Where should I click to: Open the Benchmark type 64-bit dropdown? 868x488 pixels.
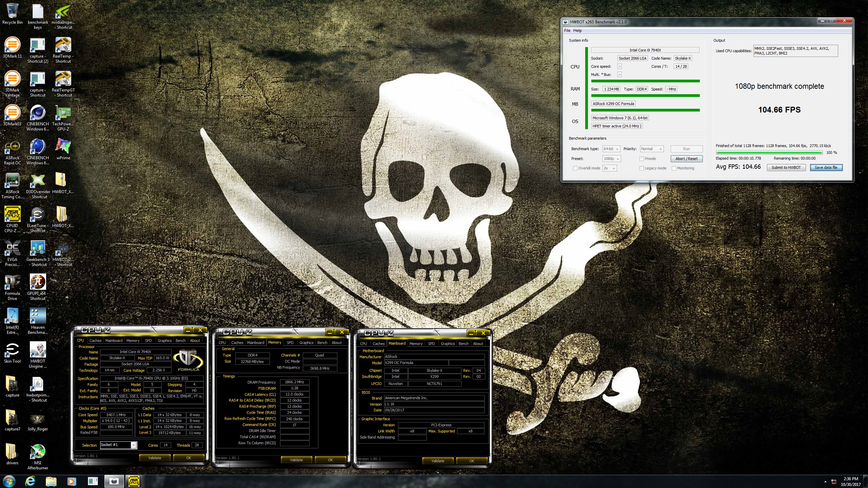click(611, 149)
